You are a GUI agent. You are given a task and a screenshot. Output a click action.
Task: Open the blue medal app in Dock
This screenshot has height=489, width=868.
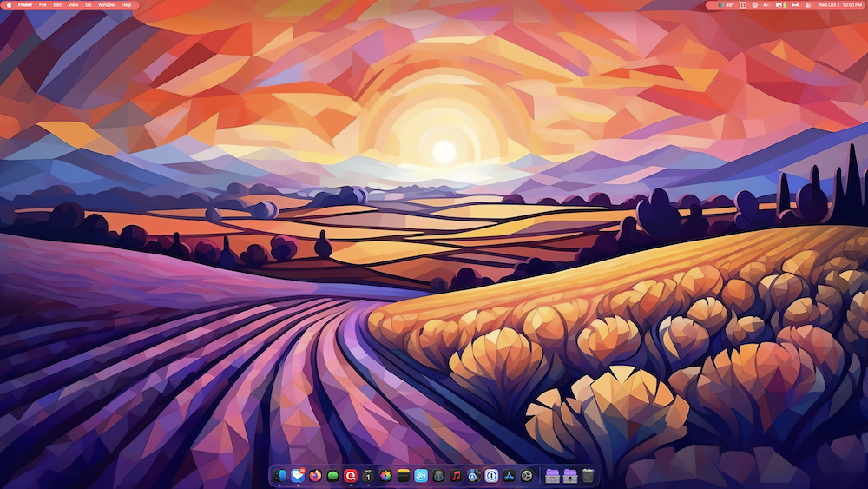click(474, 476)
